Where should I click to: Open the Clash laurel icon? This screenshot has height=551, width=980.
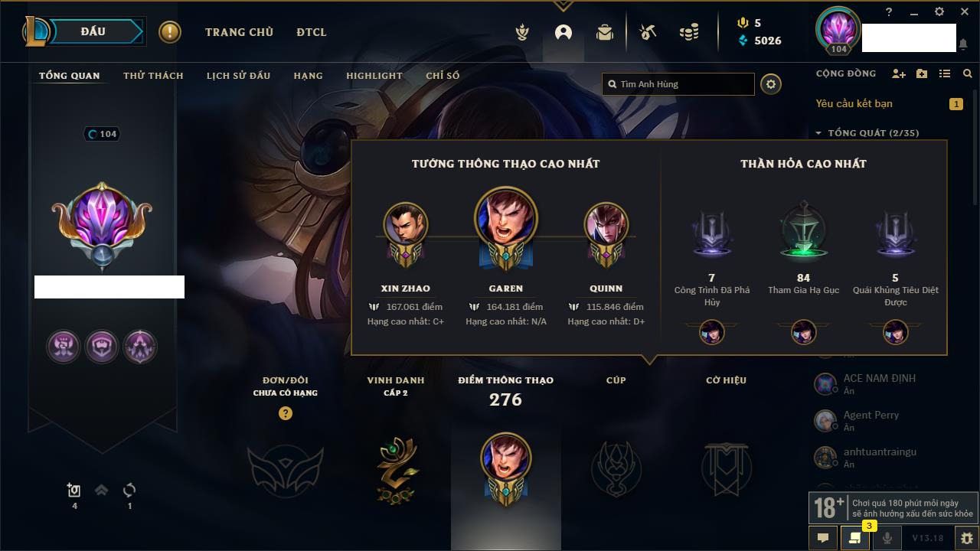point(522,32)
